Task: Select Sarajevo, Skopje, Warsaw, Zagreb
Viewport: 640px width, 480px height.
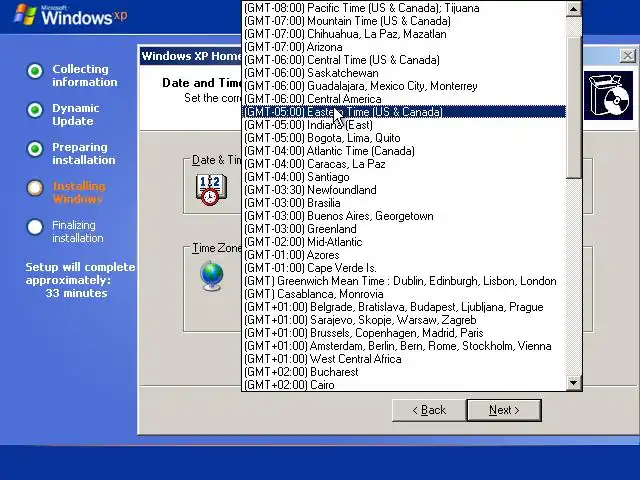Action: pyautogui.click(x=404, y=320)
